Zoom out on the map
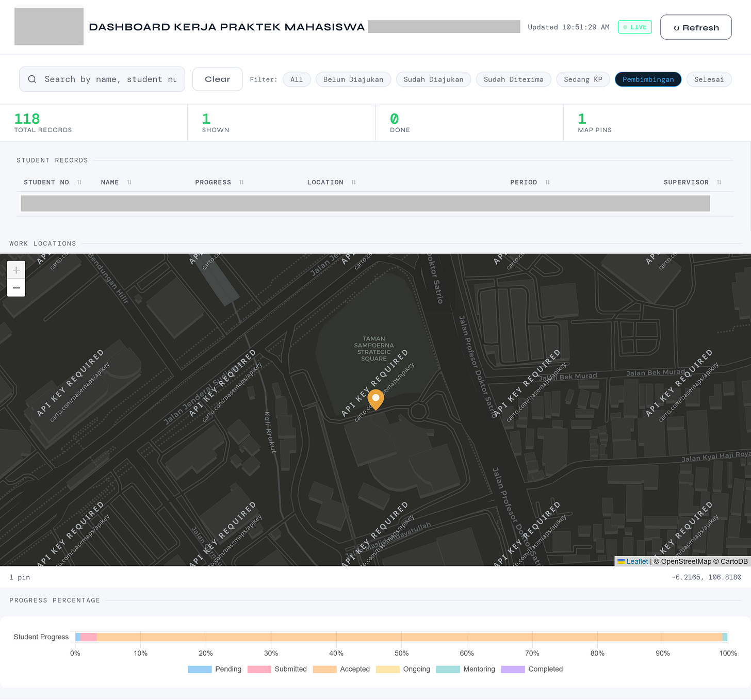This screenshot has width=751, height=700. pyautogui.click(x=16, y=288)
